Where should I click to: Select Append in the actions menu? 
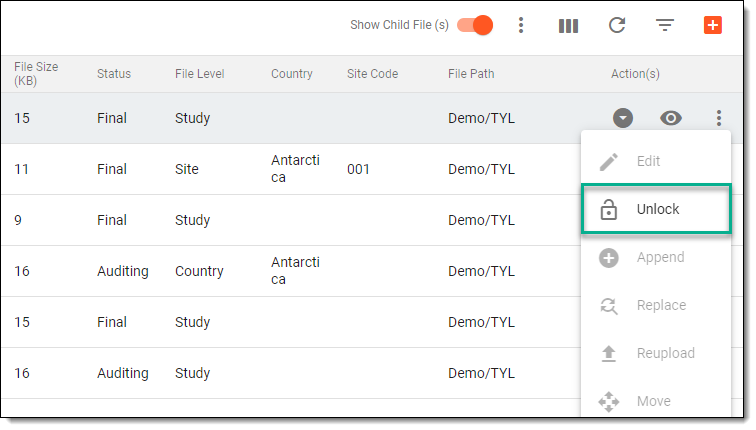pos(656,257)
